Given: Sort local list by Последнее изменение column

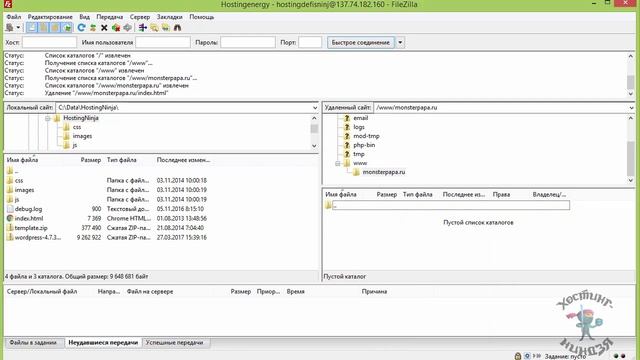Looking at the screenshot, I should click(183, 160).
